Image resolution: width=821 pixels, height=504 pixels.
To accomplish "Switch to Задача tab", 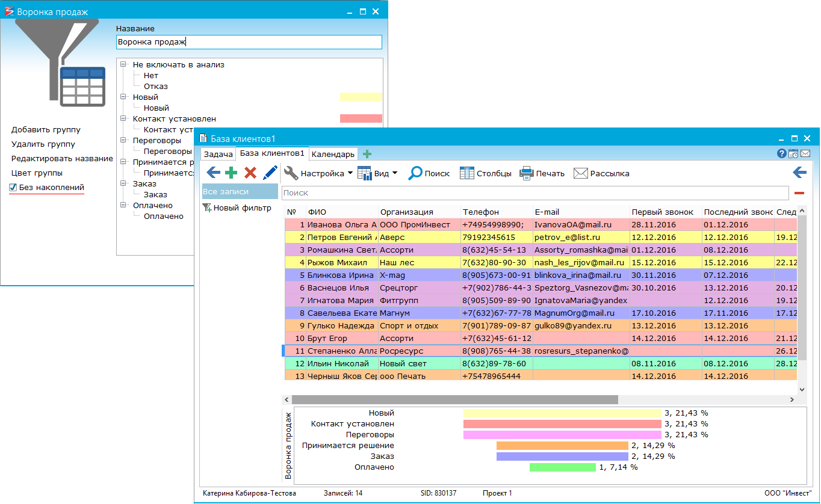I will point(218,154).
